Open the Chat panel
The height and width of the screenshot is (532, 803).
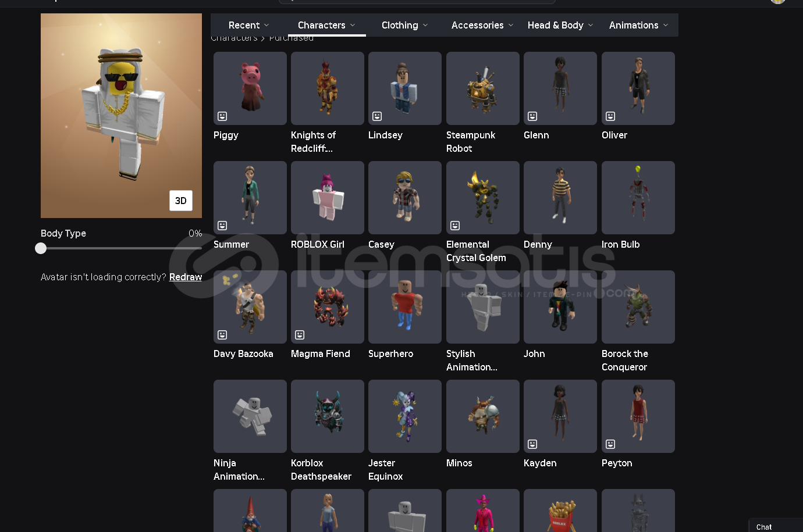(775, 526)
